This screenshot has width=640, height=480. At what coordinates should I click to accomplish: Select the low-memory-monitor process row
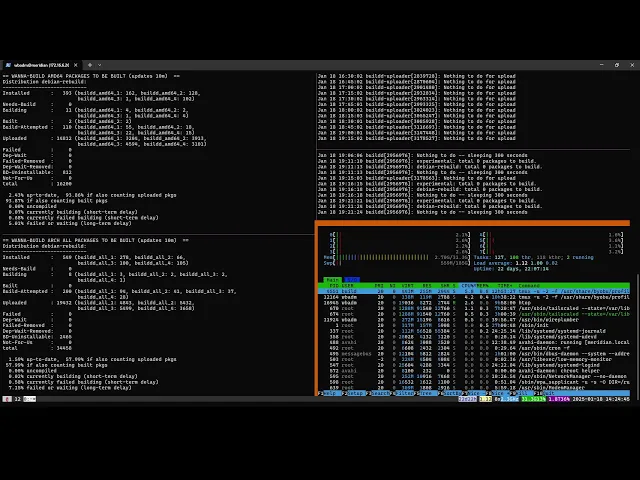click(x=474, y=359)
